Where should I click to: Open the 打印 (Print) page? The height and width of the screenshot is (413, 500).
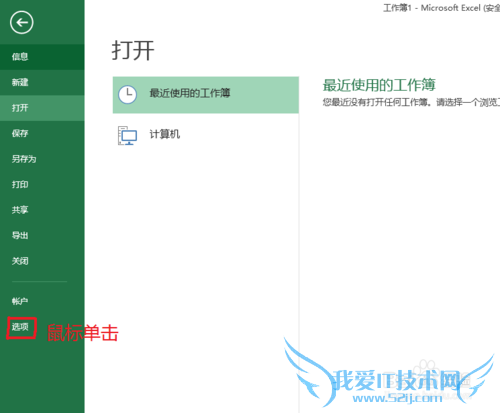point(42,184)
